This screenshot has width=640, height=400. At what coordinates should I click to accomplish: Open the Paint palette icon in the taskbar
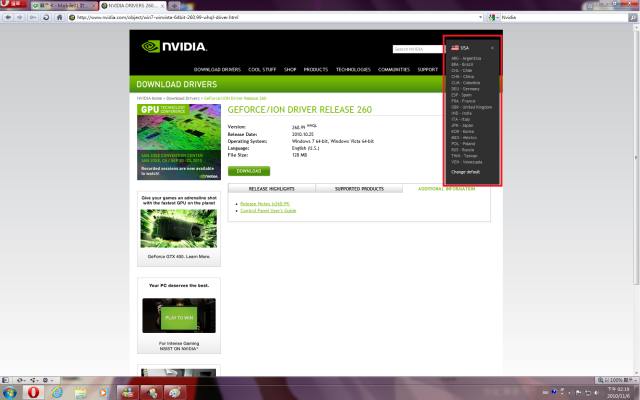pos(175,393)
